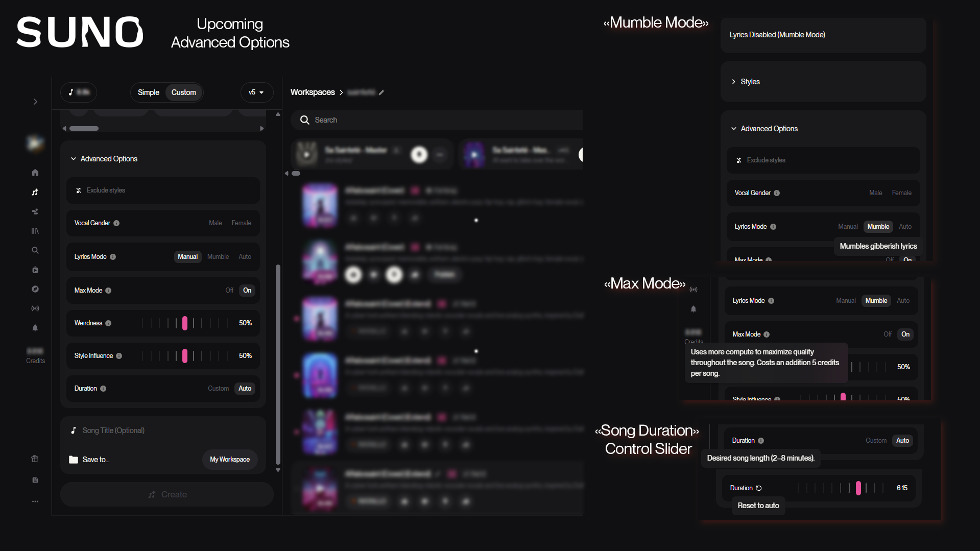The image size is (980, 551).
Task: Open the Home icon in sidebar
Action: (x=35, y=173)
